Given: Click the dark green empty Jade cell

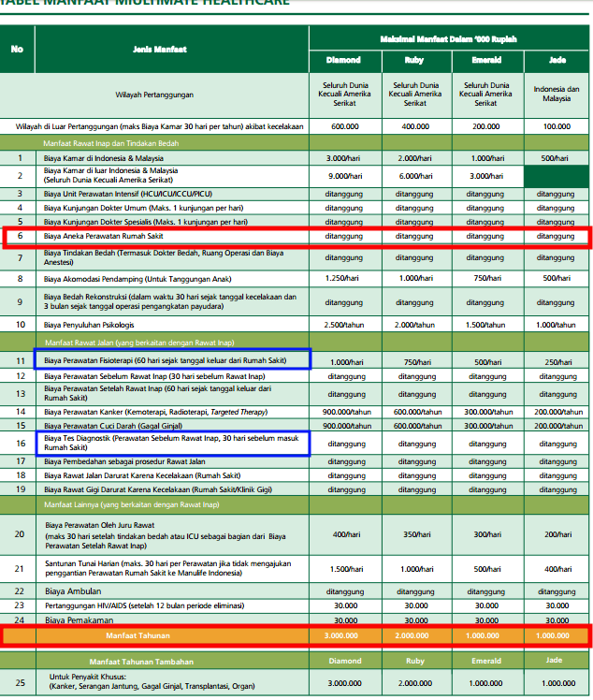Looking at the screenshot, I should [x=557, y=176].
